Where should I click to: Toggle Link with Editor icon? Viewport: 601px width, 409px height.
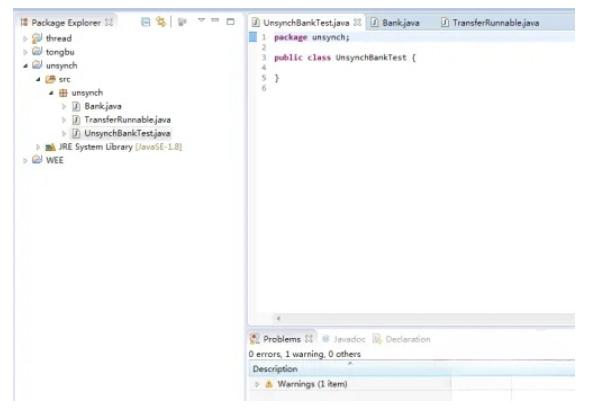(x=163, y=19)
